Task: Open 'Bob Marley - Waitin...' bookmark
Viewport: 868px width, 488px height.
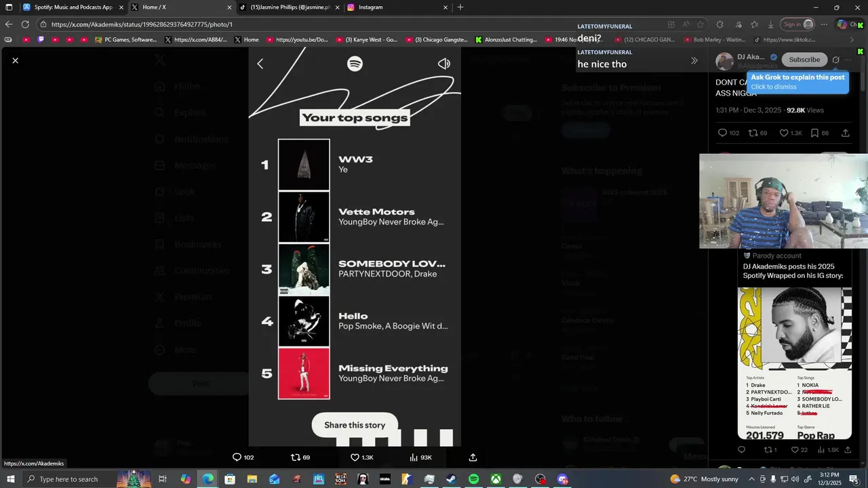Action: [x=714, y=39]
